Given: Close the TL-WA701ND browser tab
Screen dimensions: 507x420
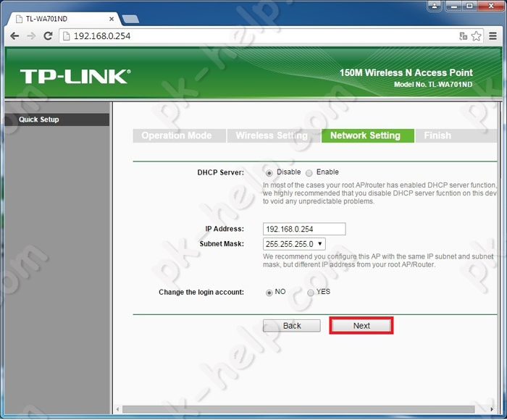Looking at the screenshot, I should 112,19.
